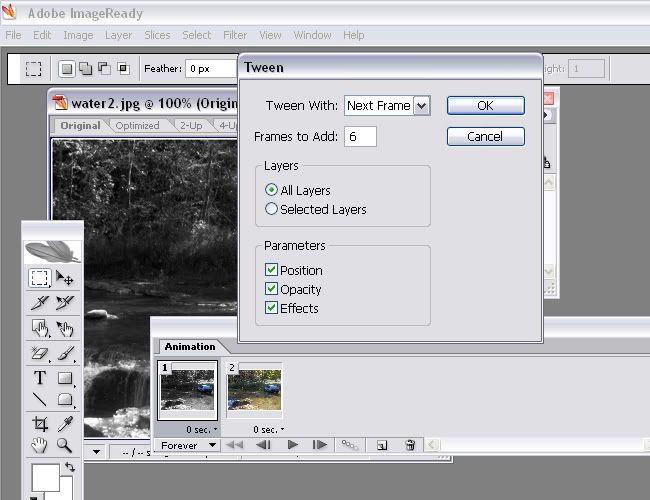
Task: Open the Window menu
Action: 312,35
